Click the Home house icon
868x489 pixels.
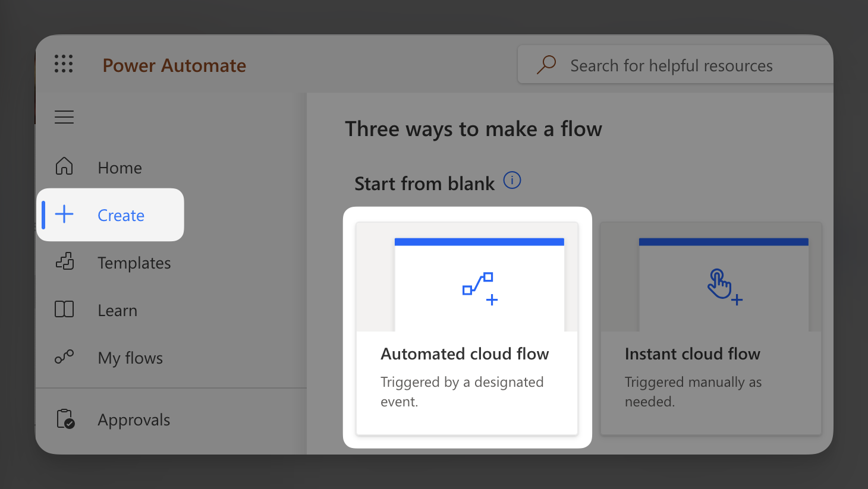point(64,167)
